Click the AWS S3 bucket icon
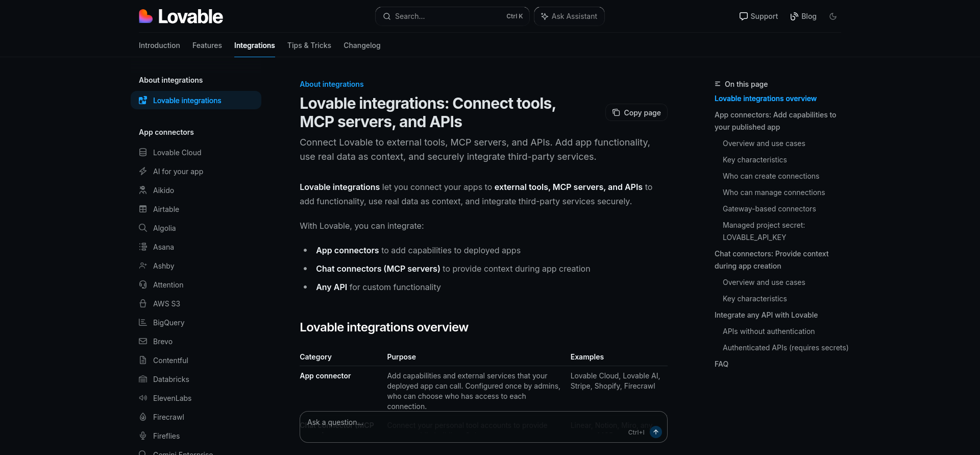Image resolution: width=980 pixels, height=455 pixels. (143, 303)
